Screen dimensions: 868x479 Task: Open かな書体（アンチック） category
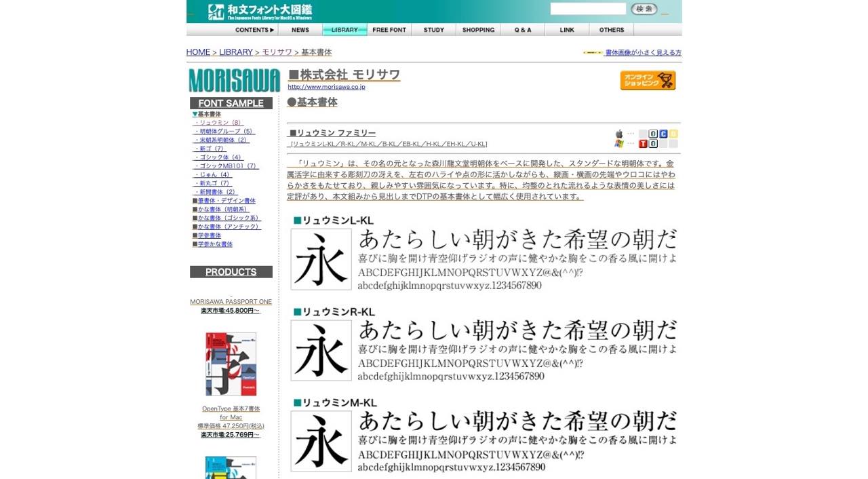[x=226, y=227]
